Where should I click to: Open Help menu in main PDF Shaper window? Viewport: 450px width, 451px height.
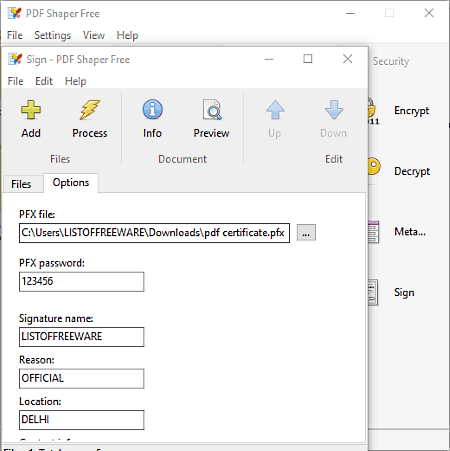click(x=127, y=35)
